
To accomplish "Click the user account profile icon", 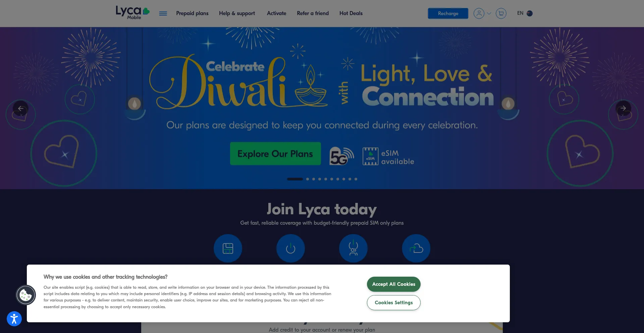I will [479, 13].
